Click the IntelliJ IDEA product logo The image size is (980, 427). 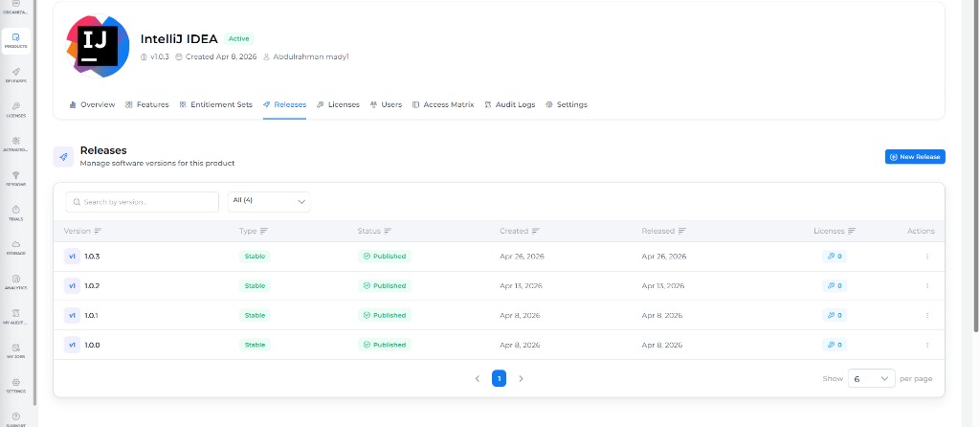tap(99, 47)
